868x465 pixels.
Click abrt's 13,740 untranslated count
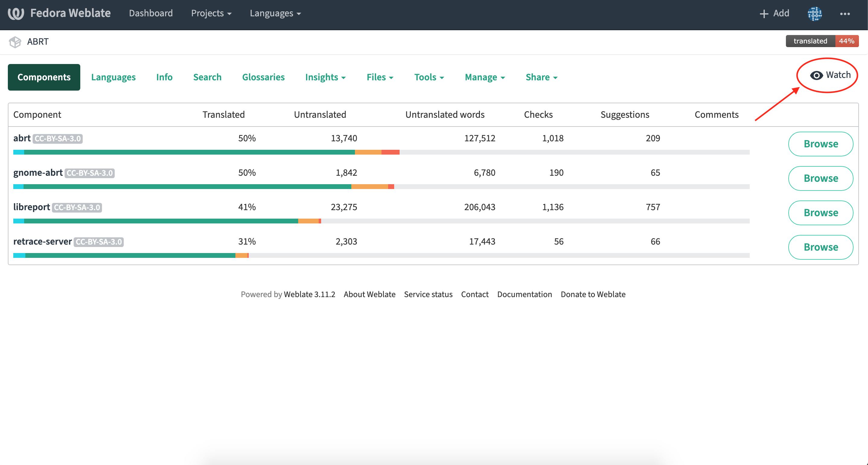pos(344,138)
